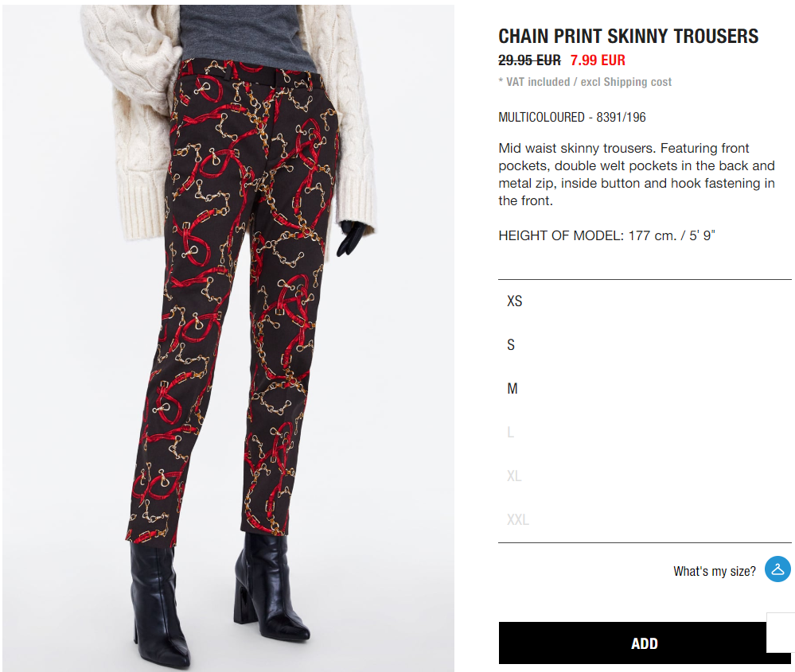
Task: Open the "What's my size?" link
Action: click(x=714, y=571)
